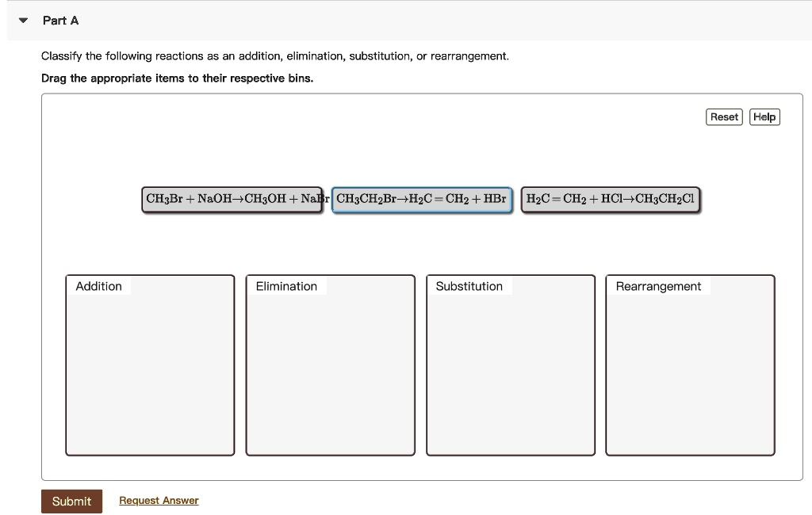Open the Request Answer link
Viewport: 812px width, 515px height.
[x=158, y=500]
